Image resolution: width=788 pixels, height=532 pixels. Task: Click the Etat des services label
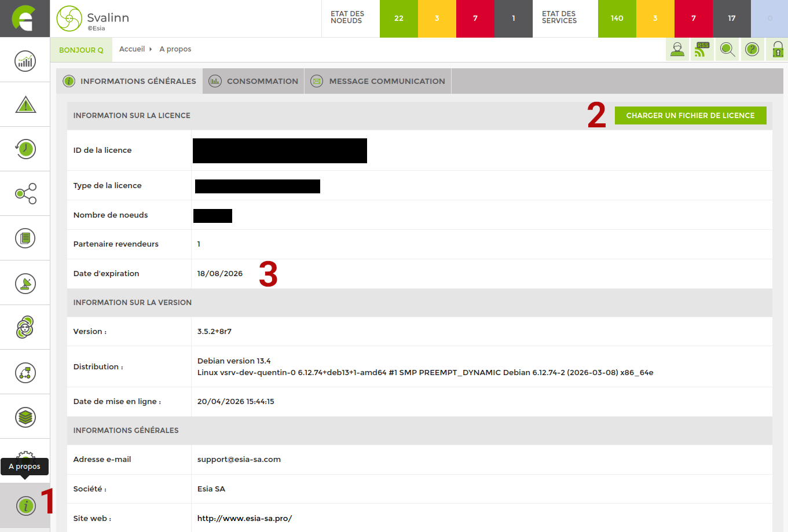[559, 17]
